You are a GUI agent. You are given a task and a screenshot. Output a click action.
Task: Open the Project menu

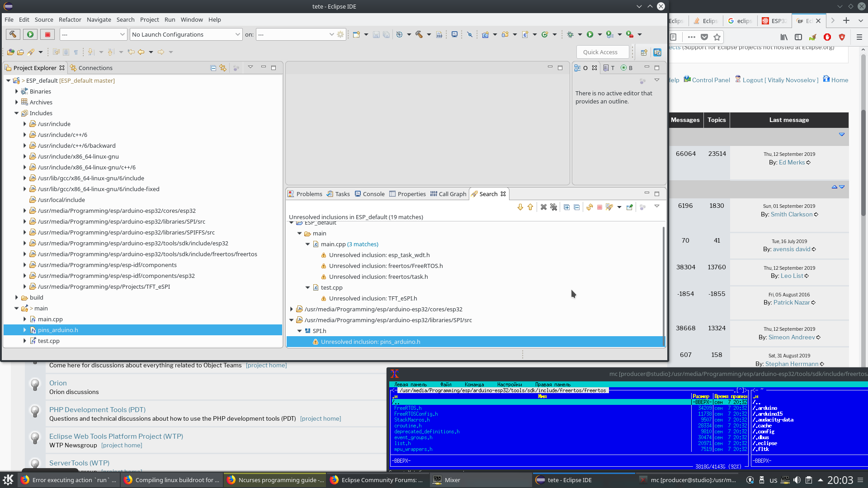[x=150, y=19]
